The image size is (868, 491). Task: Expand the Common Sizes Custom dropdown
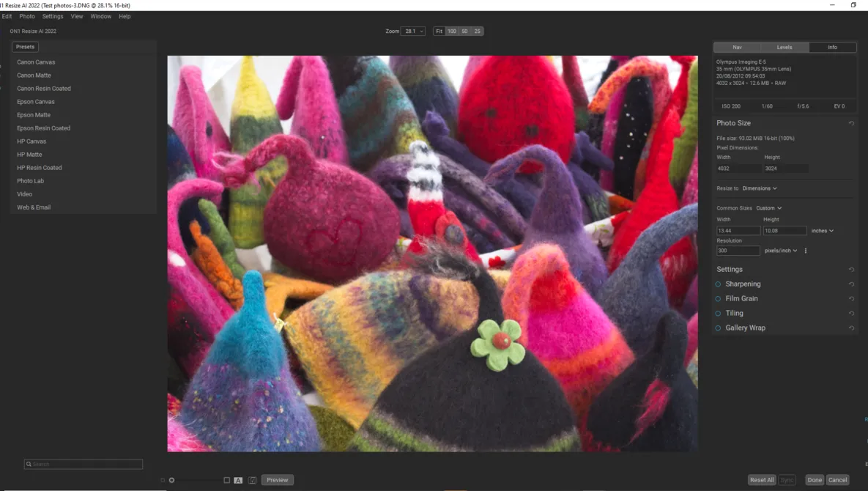(769, 208)
